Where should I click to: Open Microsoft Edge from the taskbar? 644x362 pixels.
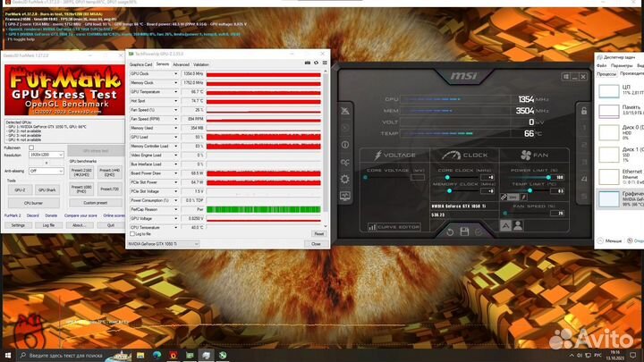coord(157,355)
